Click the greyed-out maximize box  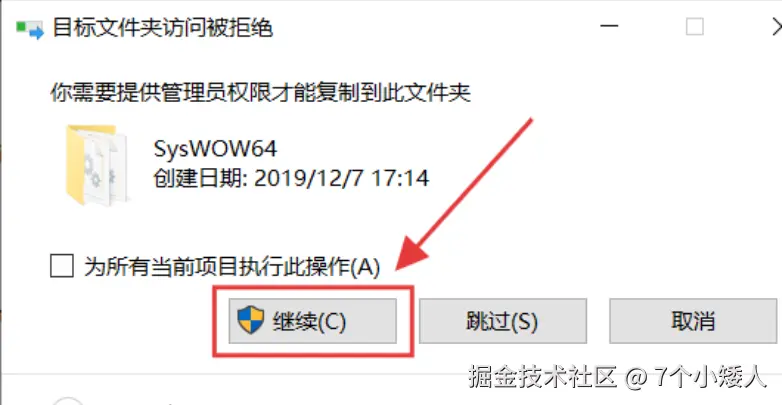pos(694,26)
